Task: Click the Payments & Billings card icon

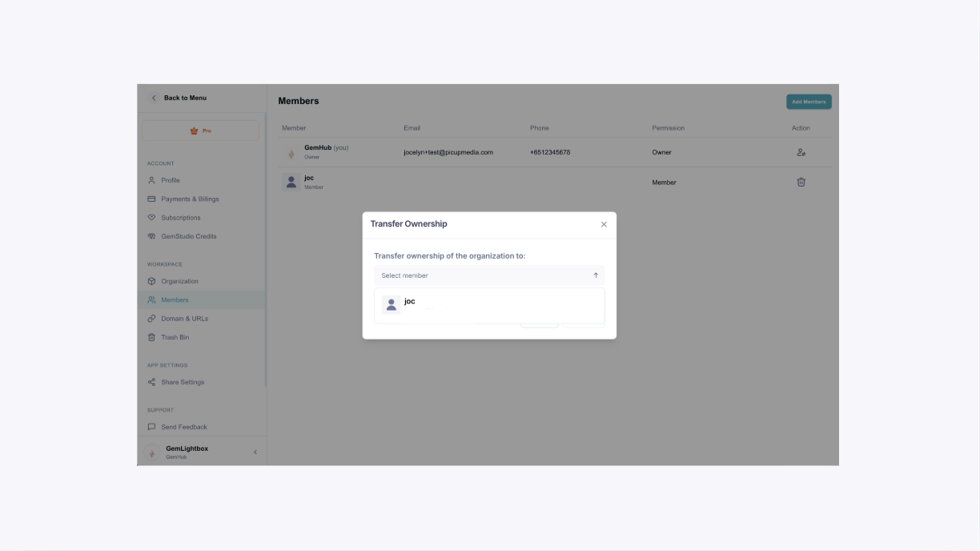Action: click(151, 199)
